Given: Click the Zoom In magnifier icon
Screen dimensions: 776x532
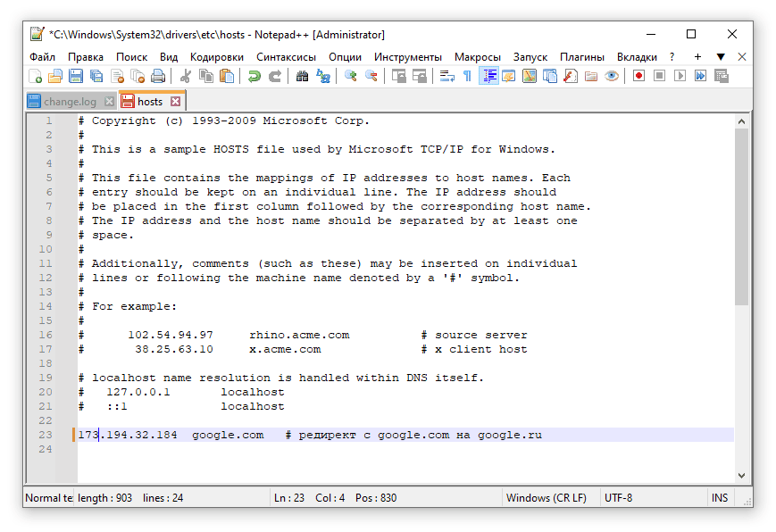Looking at the screenshot, I should pyautogui.click(x=351, y=76).
